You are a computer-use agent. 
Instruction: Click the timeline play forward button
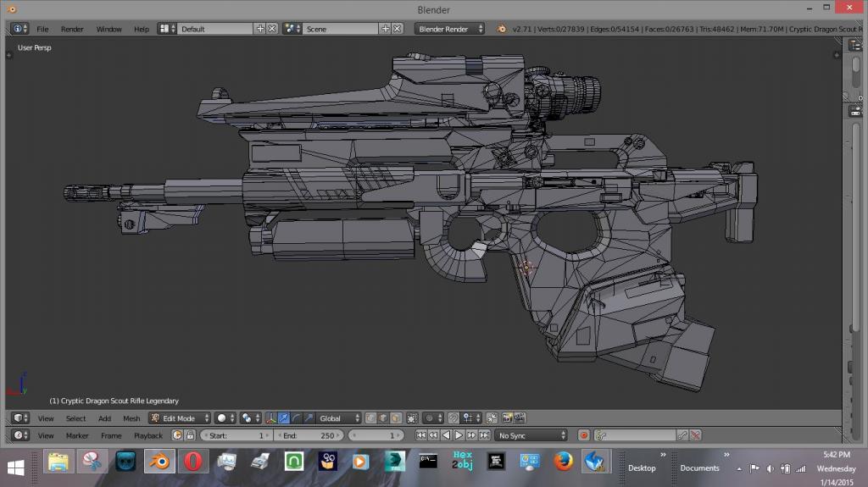(459, 435)
